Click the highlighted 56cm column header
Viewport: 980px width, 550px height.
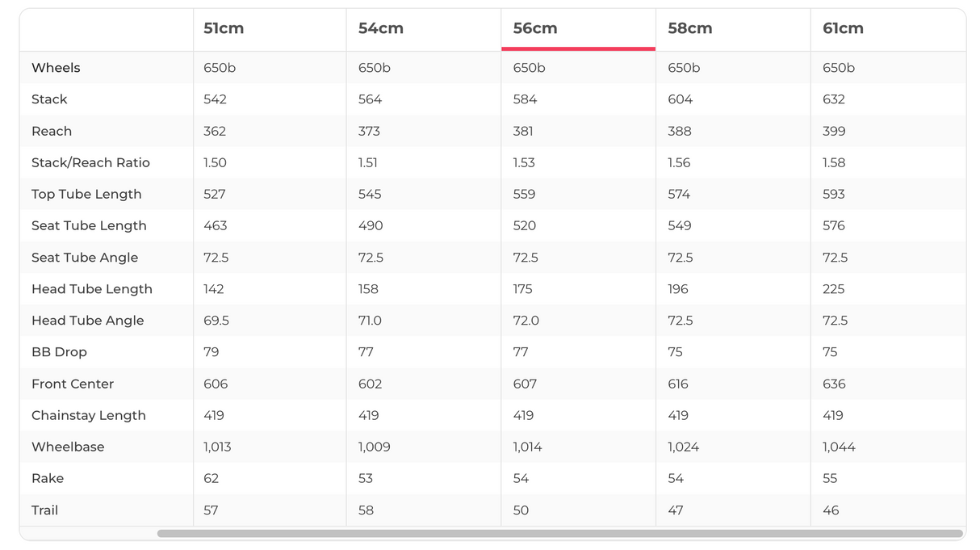535,28
